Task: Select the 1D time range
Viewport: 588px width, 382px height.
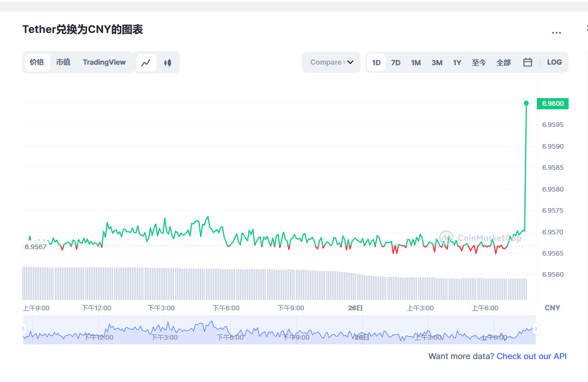Action: pos(376,63)
